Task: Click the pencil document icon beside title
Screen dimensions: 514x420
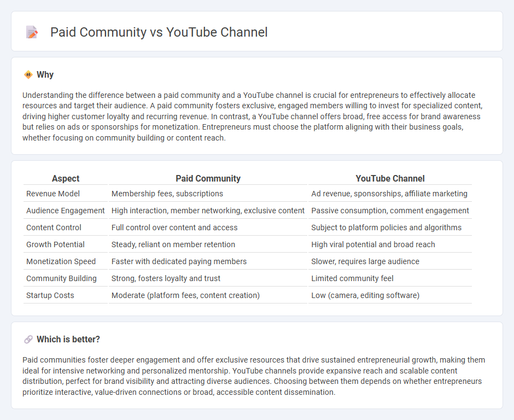Action: coord(32,32)
